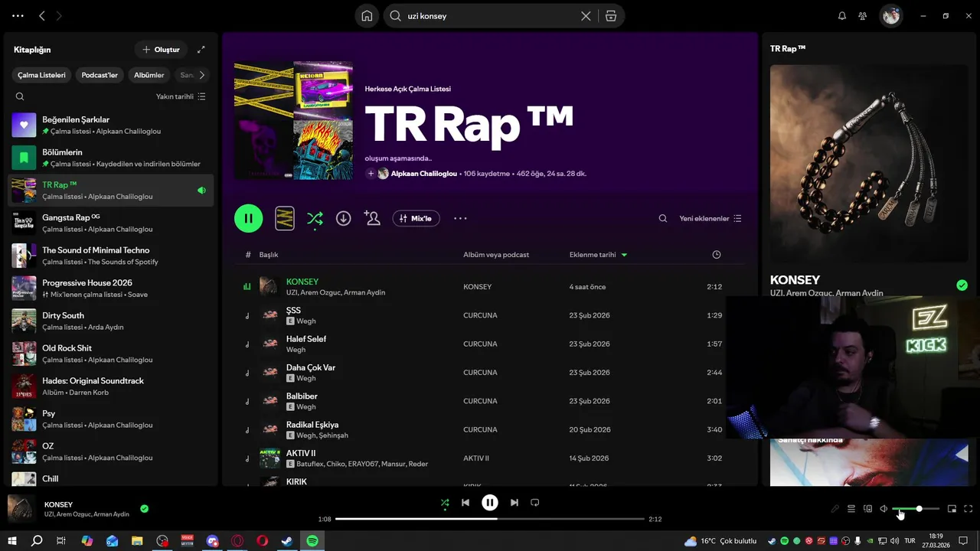Select the Albümler filter chip
The image size is (980, 551).
point(149,75)
